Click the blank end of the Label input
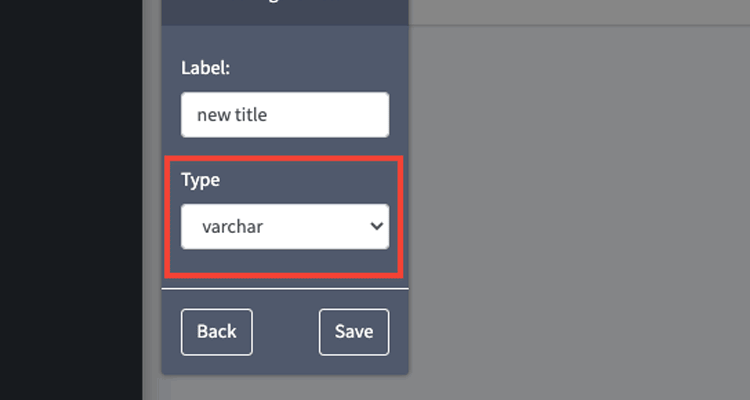Viewport: 750px width, 400px height. [340, 115]
